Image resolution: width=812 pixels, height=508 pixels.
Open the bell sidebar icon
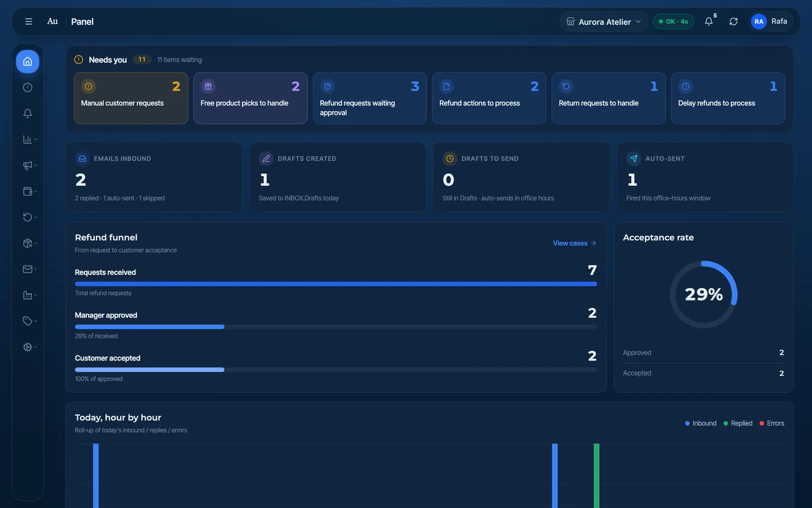click(x=27, y=113)
